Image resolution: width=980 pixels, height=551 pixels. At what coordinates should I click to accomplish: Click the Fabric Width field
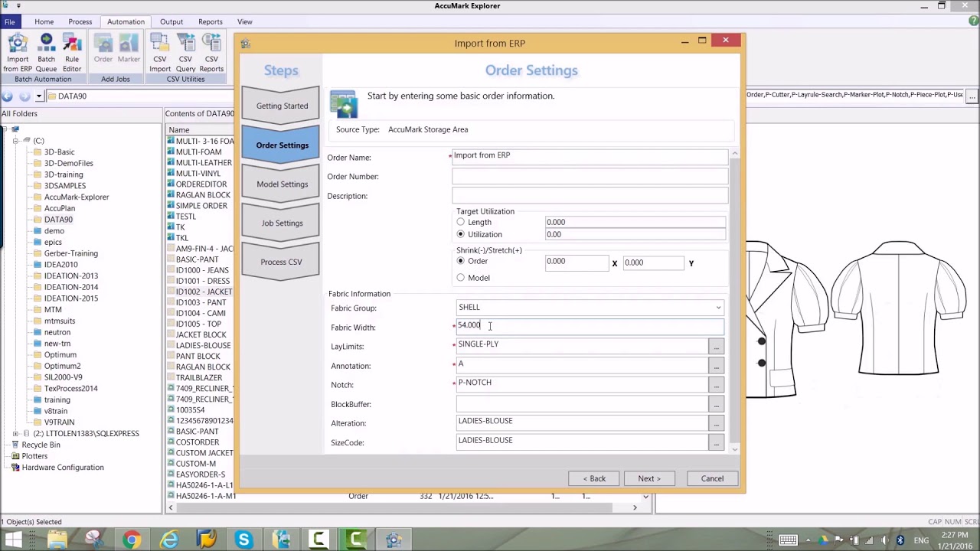click(590, 326)
